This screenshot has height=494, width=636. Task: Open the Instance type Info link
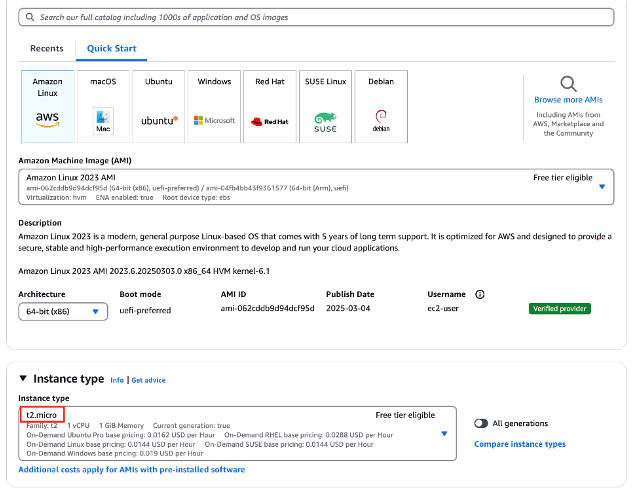[117, 380]
